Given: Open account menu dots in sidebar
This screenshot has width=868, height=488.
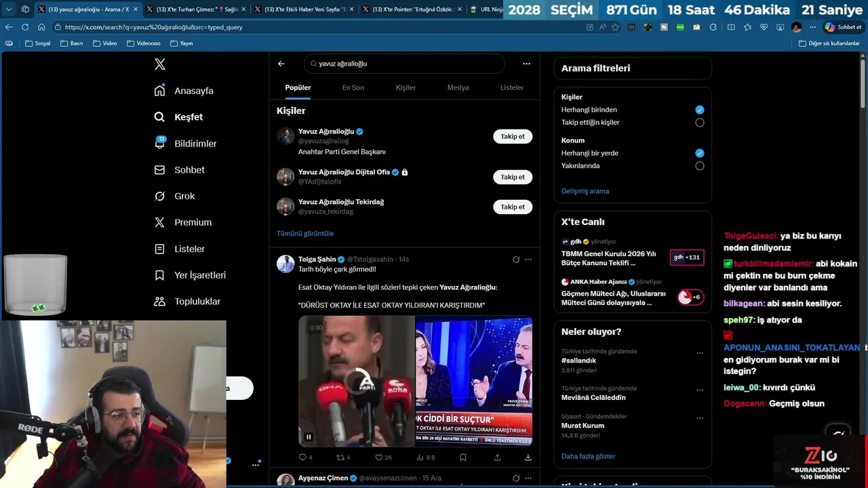Looking at the screenshot, I should point(256,464).
